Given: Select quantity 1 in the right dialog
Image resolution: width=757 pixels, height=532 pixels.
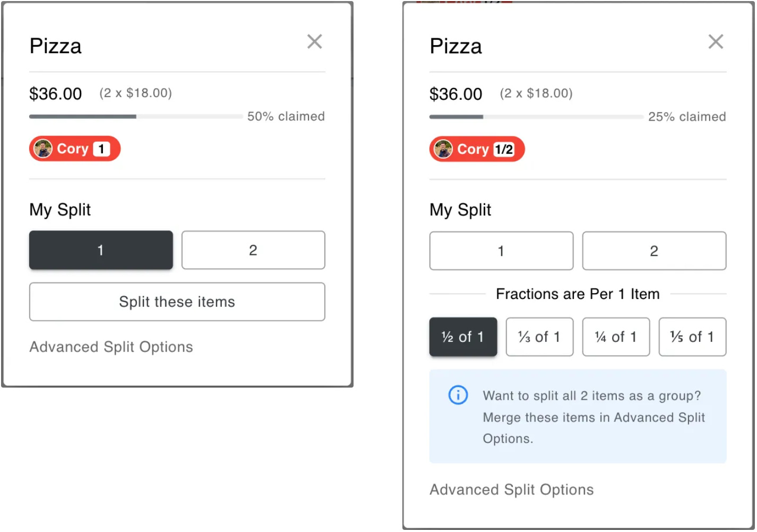Looking at the screenshot, I should pyautogui.click(x=501, y=251).
